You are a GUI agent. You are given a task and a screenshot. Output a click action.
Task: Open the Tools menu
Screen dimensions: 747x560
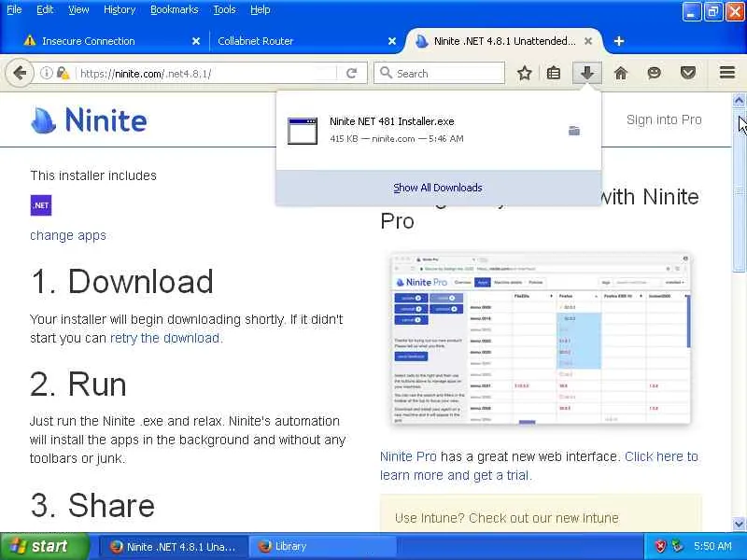click(224, 9)
